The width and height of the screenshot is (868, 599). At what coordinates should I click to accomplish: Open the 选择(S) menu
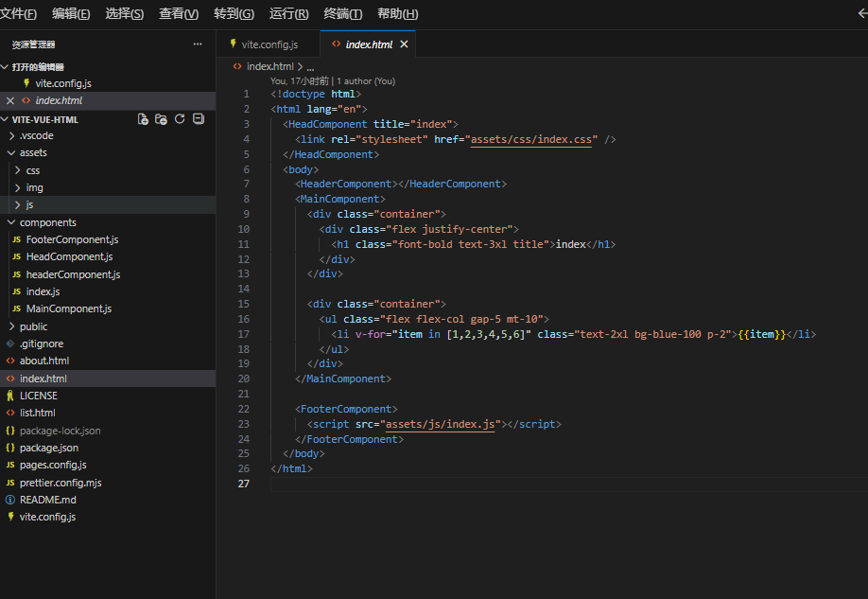pyautogui.click(x=125, y=14)
